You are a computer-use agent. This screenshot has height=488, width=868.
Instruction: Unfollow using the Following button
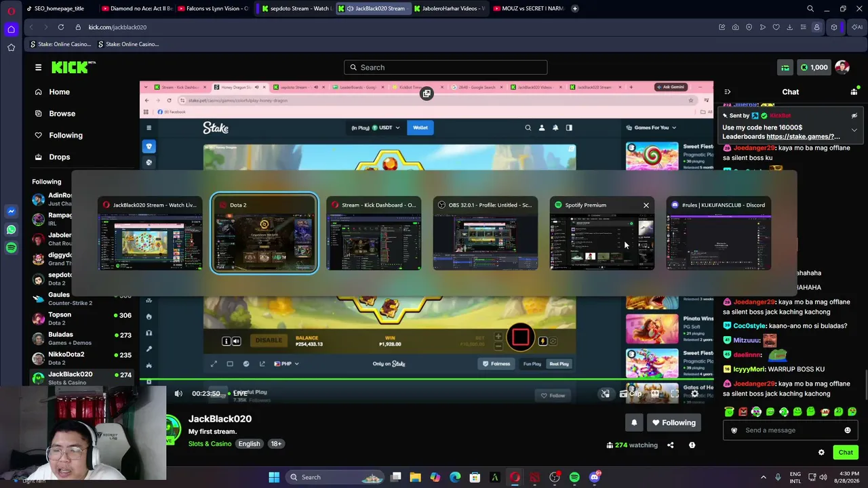[673, 422]
